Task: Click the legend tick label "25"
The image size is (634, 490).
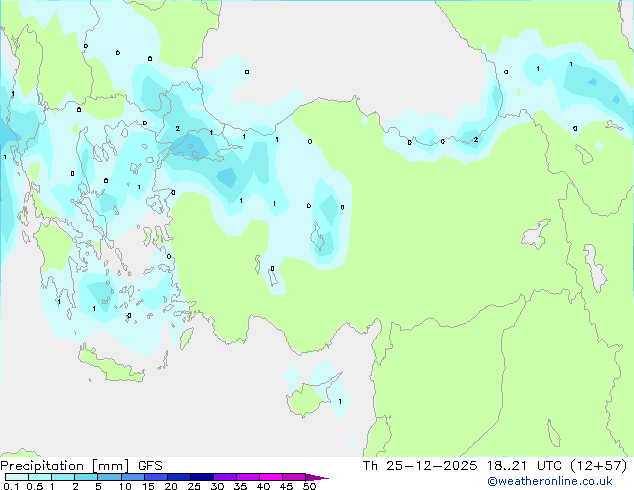Action: pos(194,486)
